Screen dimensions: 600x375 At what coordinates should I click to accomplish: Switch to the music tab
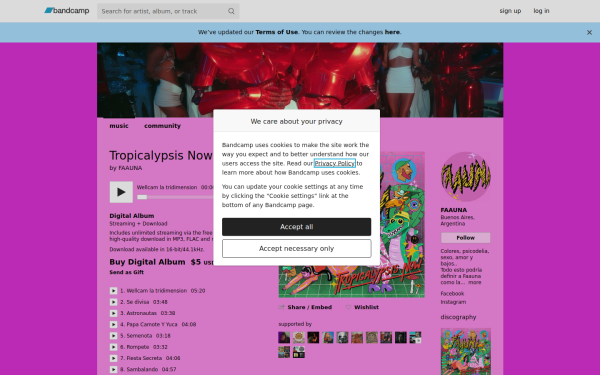tap(119, 126)
